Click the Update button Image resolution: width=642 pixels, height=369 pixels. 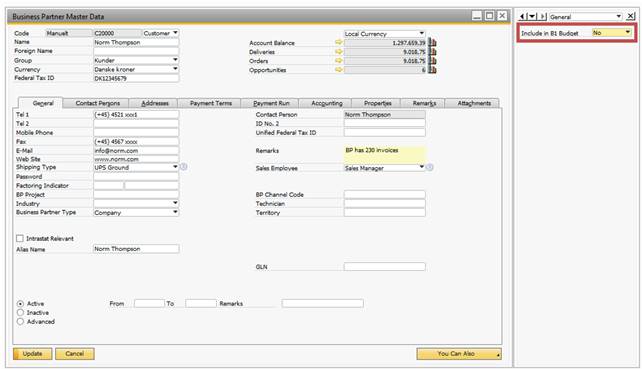coord(32,354)
